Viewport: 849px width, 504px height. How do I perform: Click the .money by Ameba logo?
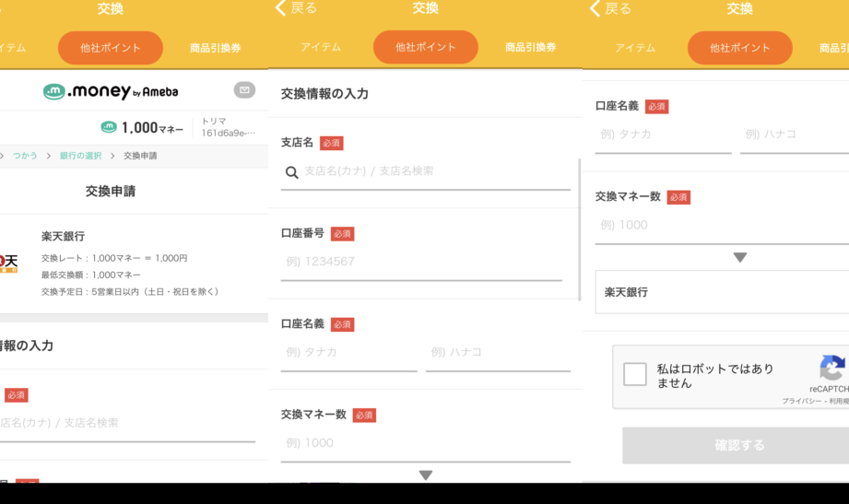(111, 91)
